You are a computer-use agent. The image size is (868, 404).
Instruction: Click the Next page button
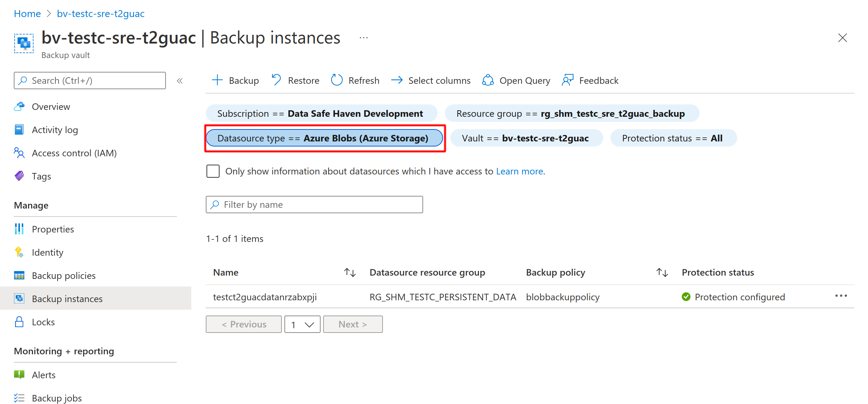pos(353,324)
